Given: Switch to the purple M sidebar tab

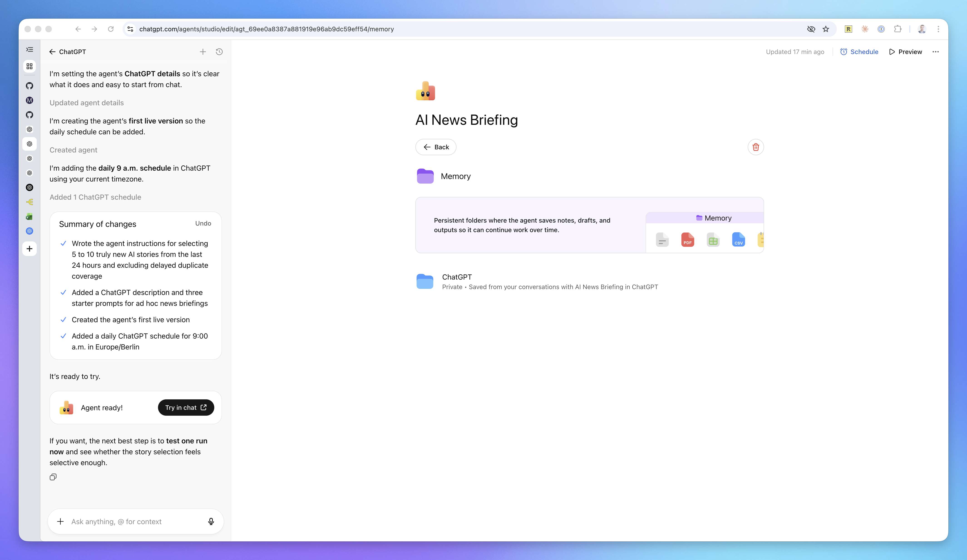Looking at the screenshot, I should (x=30, y=100).
